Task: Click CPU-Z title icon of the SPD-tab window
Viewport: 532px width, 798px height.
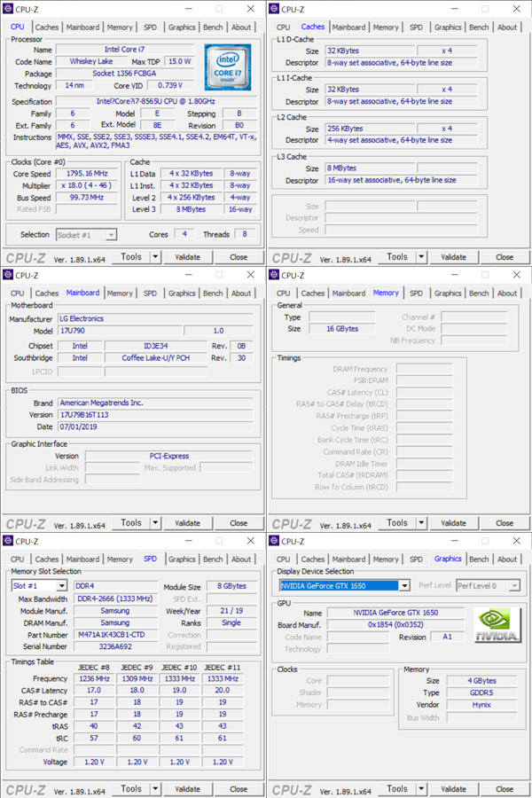Action: 8,541
